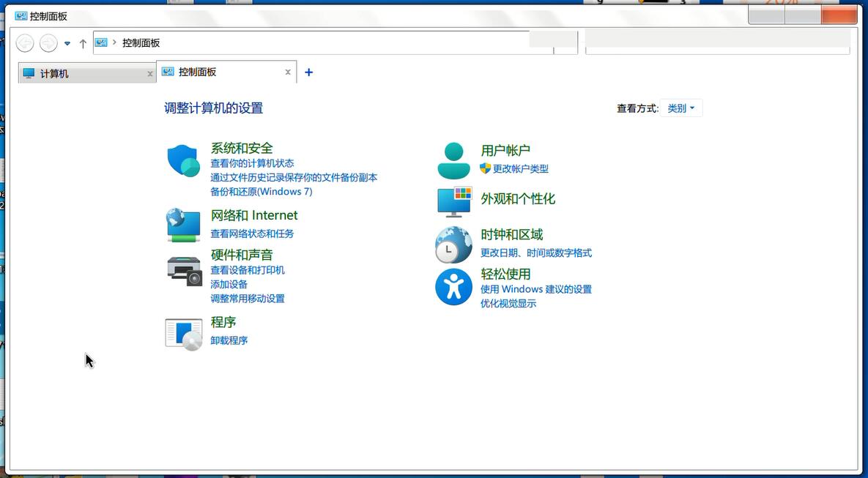Image resolution: width=868 pixels, height=478 pixels.
Task: Click the up one level arrow
Action: tap(83, 44)
